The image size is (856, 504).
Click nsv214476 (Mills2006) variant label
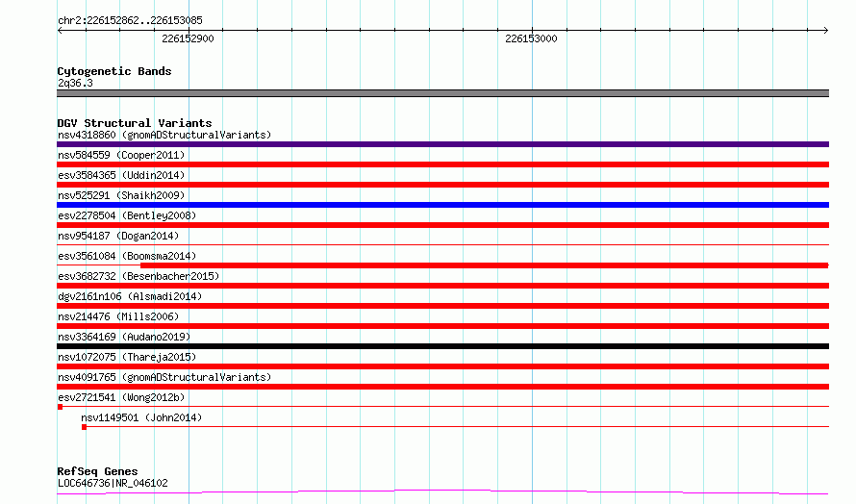click(x=118, y=316)
